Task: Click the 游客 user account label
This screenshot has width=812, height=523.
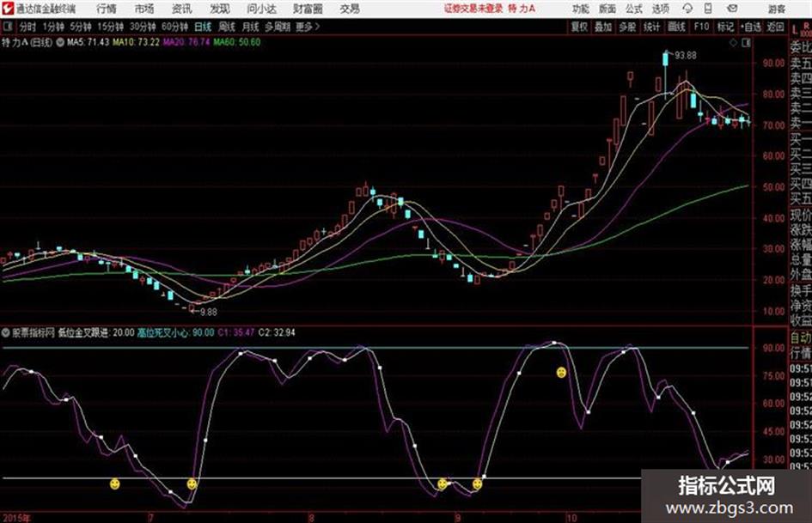Action: pos(776,9)
